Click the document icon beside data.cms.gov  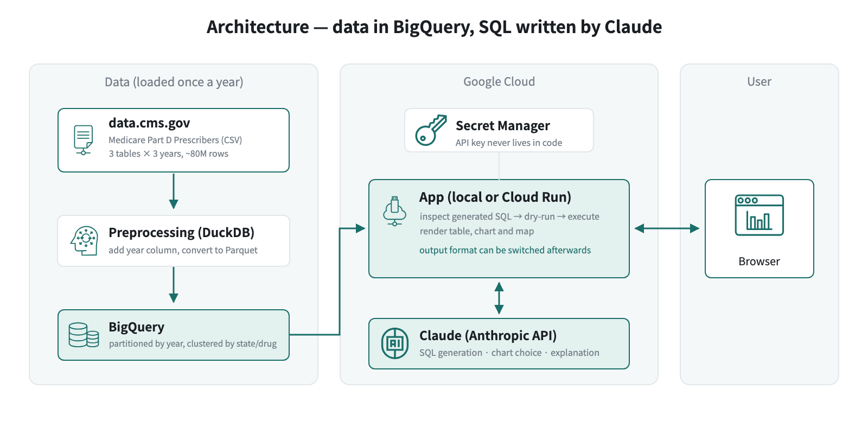83,140
